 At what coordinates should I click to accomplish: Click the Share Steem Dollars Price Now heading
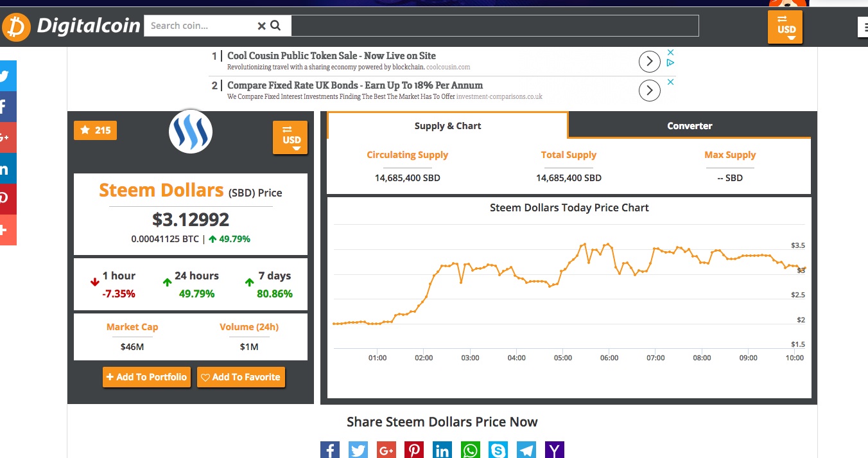tap(442, 422)
